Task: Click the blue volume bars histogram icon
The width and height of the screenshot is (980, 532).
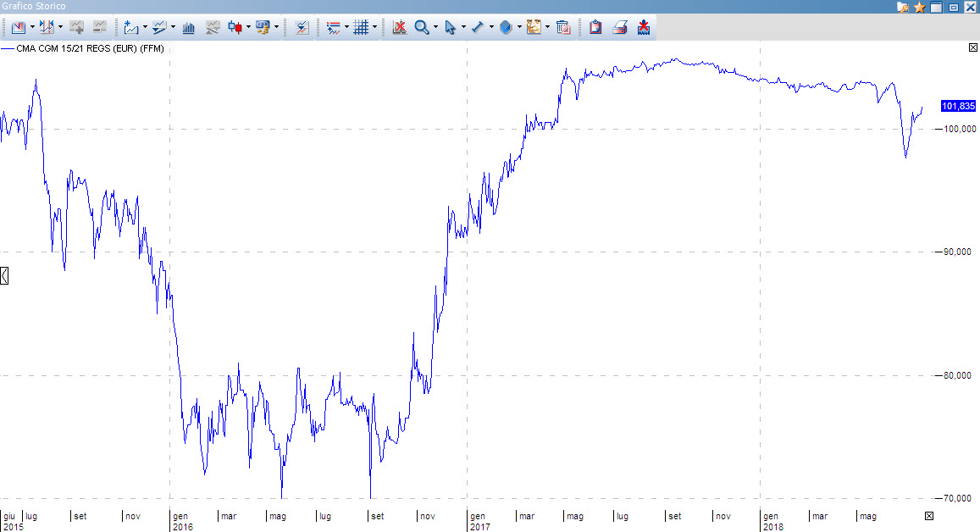Action: tap(189, 27)
